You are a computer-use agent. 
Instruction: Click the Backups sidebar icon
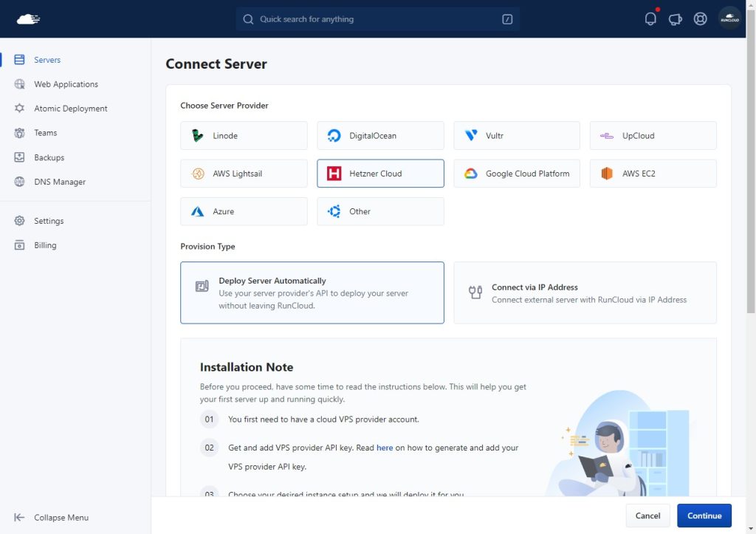(x=20, y=157)
